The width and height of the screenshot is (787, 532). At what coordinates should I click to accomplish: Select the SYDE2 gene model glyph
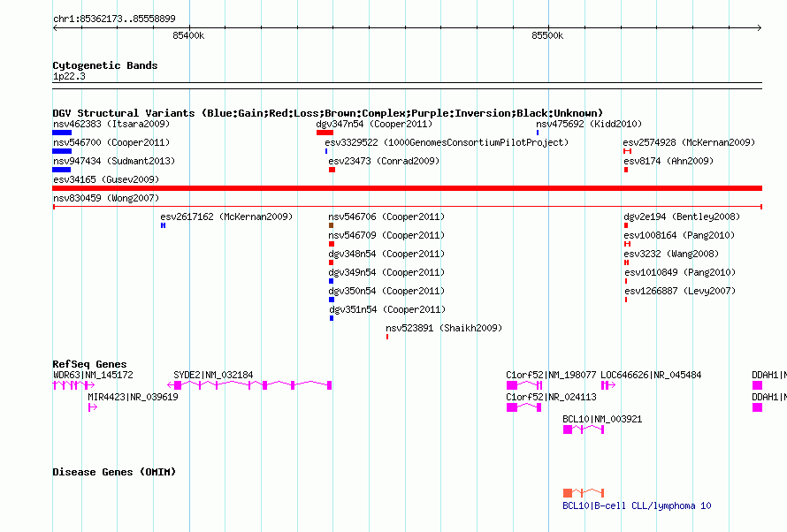(249, 385)
